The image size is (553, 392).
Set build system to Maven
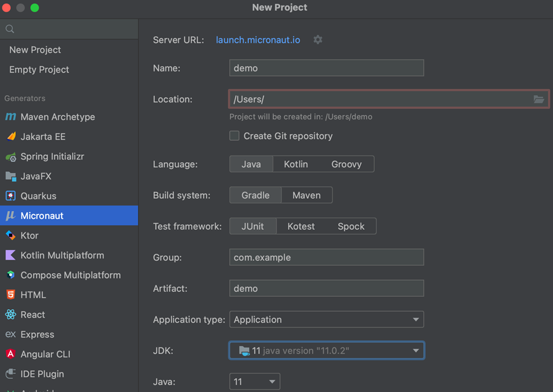pos(306,195)
